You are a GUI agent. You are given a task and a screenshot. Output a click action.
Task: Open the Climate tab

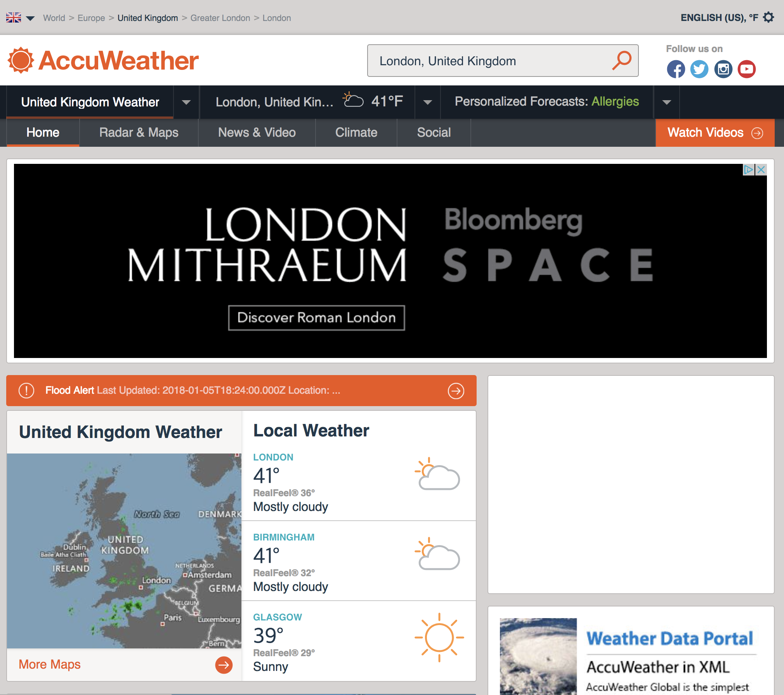click(x=356, y=132)
